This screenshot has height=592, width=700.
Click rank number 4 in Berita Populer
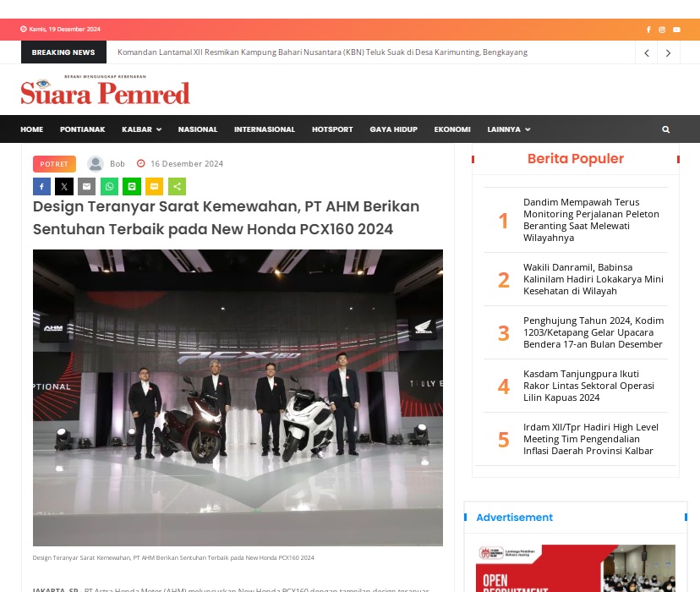click(503, 386)
